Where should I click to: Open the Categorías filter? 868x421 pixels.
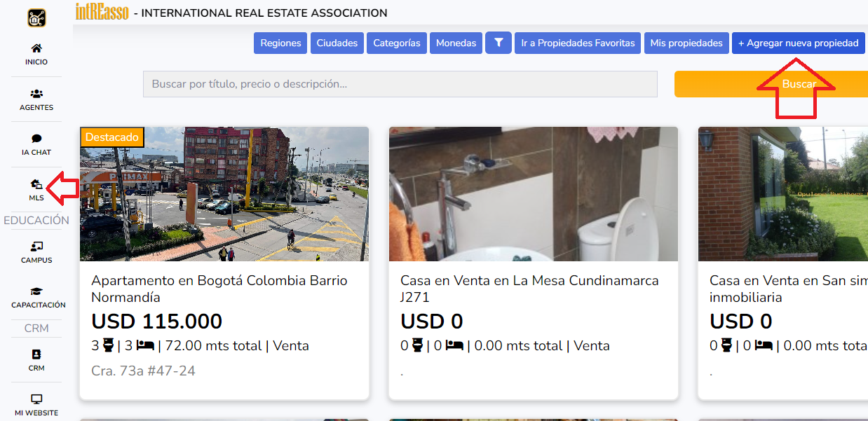click(x=397, y=43)
